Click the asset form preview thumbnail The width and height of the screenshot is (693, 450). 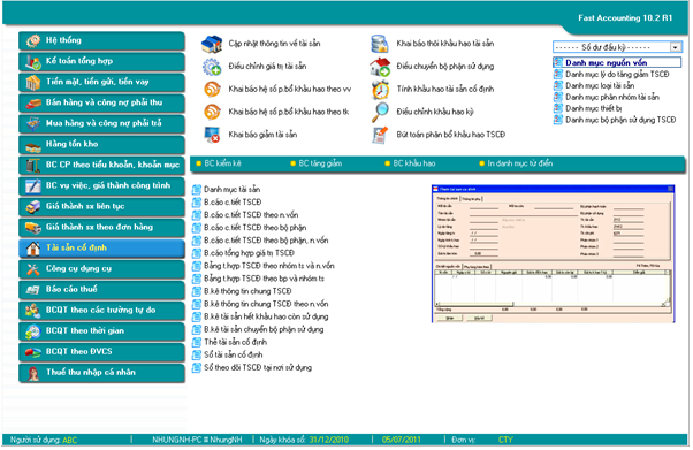click(553, 254)
